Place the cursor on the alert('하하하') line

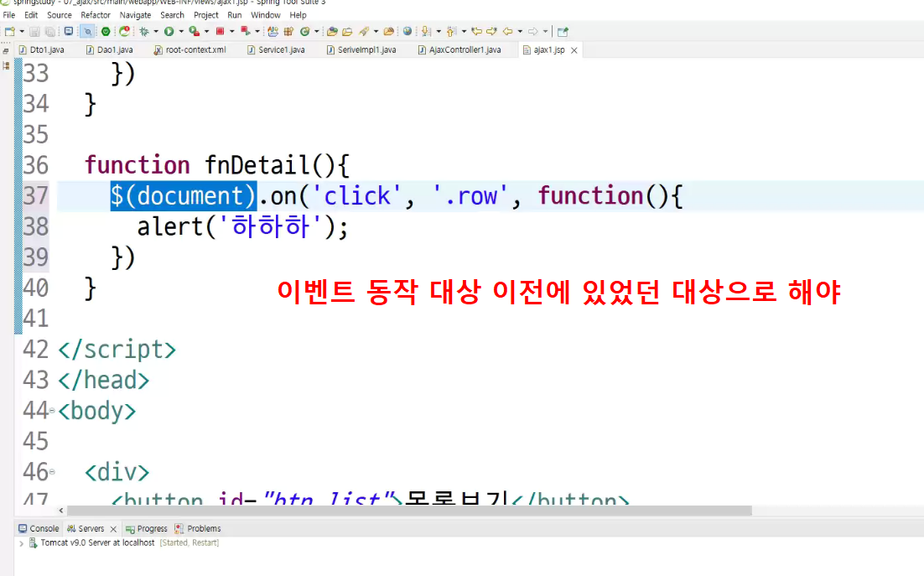(243, 226)
